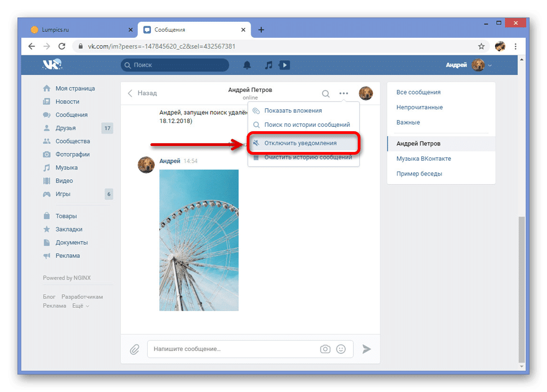Open the Chrome three-dot menu
The height and width of the screenshot is (392, 547).
point(516,46)
